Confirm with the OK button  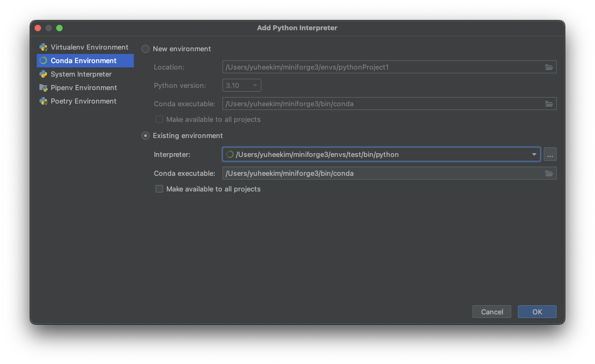click(537, 312)
